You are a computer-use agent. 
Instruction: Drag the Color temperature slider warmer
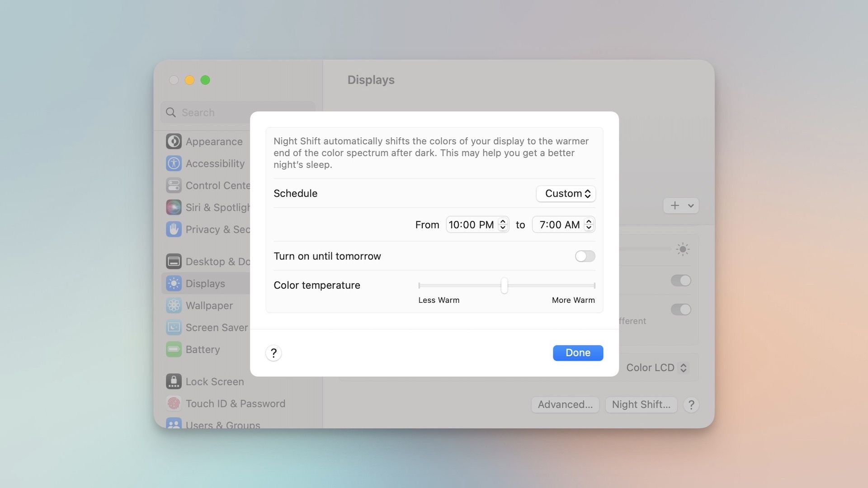coord(505,286)
